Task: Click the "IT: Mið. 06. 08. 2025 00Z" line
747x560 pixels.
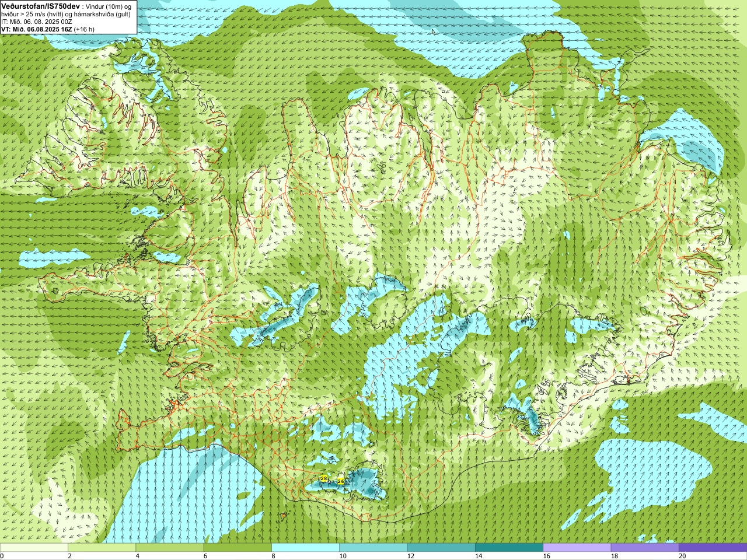Action: click(37, 22)
